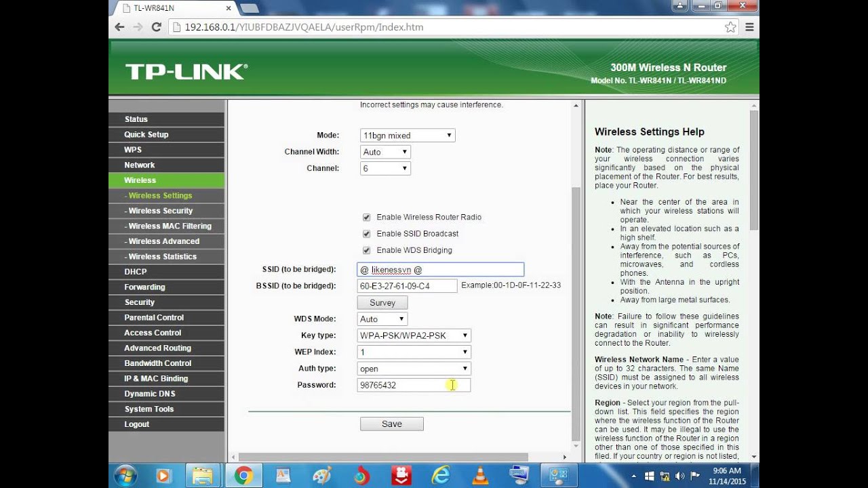Open the WDS Mode dropdown
This screenshot has width=868, height=488.
pyautogui.click(x=382, y=319)
